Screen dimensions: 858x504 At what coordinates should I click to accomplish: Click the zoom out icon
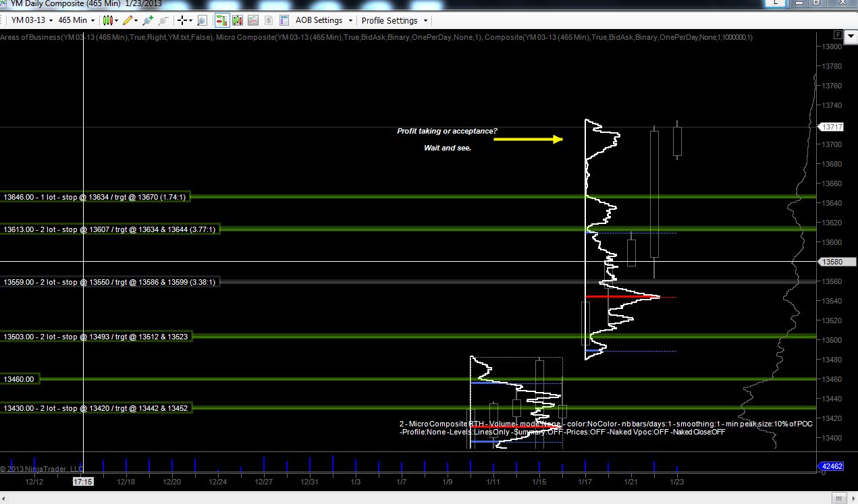click(x=163, y=20)
